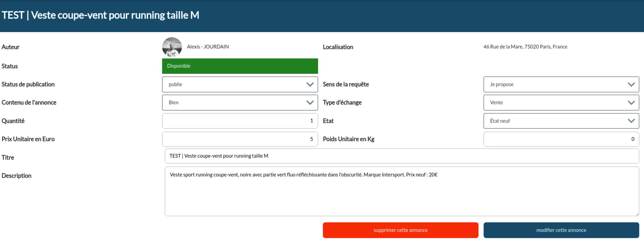The height and width of the screenshot is (246, 644).
Task: Click the Sens de la requête label
Action: click(x=346, y=84)
